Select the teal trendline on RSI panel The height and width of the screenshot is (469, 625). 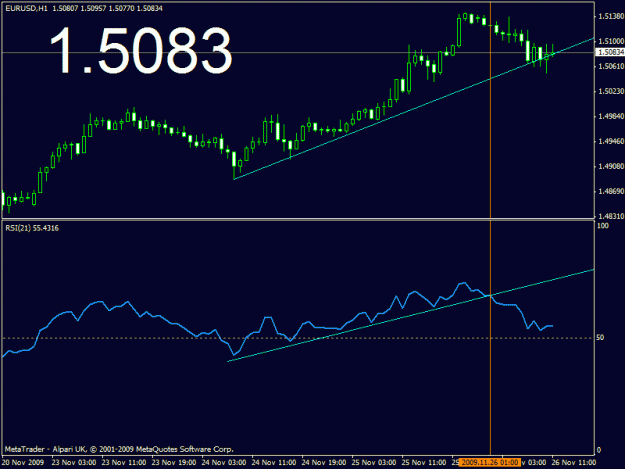pyautogui.click(x=411, y=316)
